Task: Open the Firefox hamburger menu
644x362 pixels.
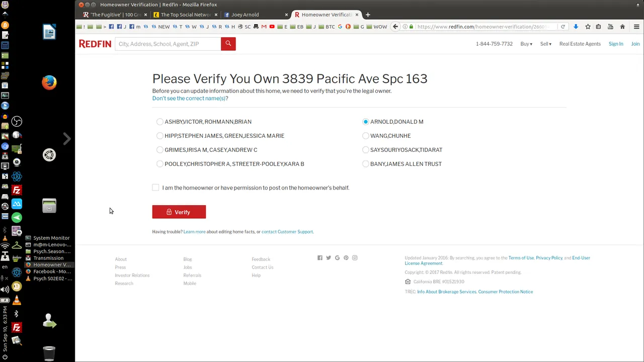Action: tap(636, 27)
